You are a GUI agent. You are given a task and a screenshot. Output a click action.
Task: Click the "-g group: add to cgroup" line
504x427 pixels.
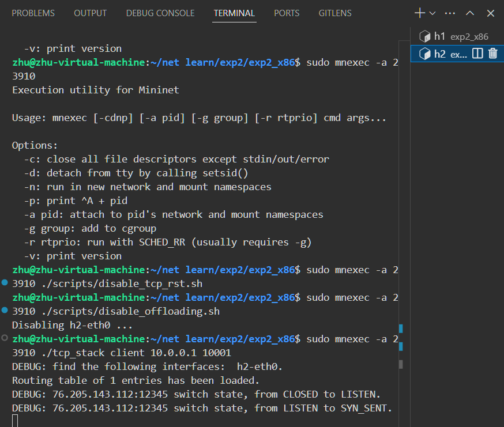click(x=90, y=228)
